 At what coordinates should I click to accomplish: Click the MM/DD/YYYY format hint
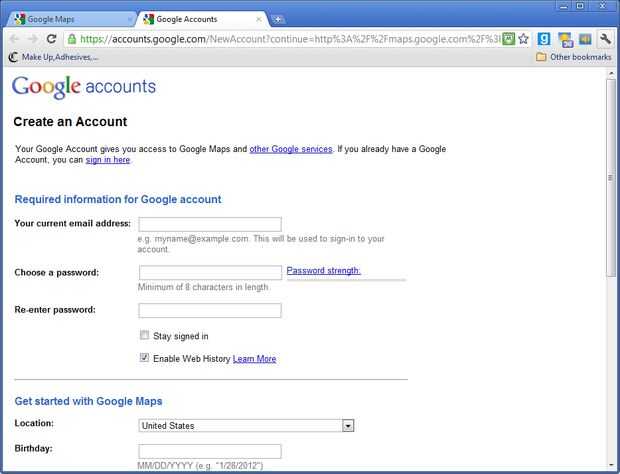(200, 466)
